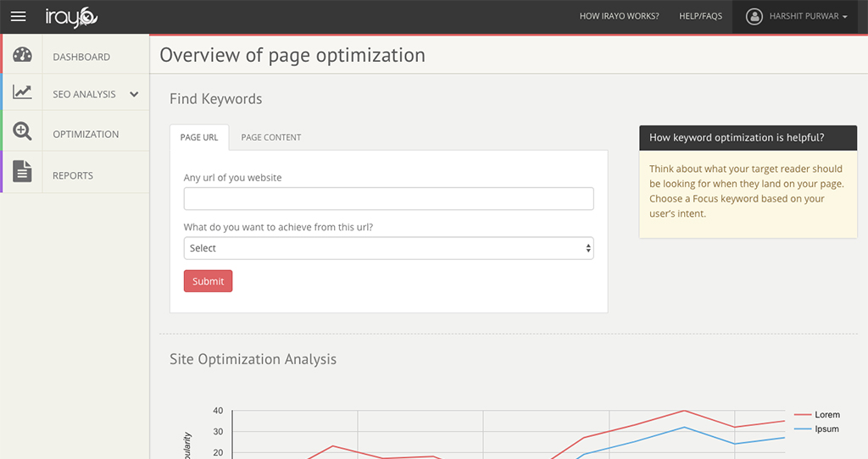Open Help/FAQs link
Screen dimensions: 868x459
pos(701,17)
